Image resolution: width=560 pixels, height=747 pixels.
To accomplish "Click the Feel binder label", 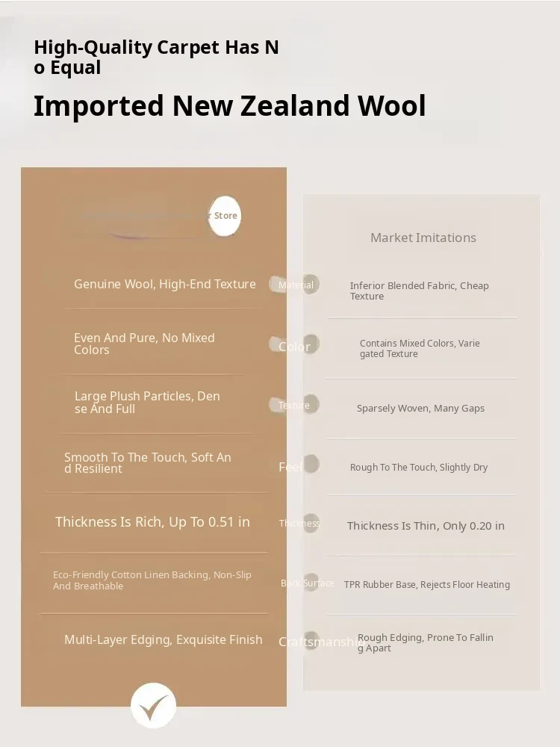I will (291, 467).
